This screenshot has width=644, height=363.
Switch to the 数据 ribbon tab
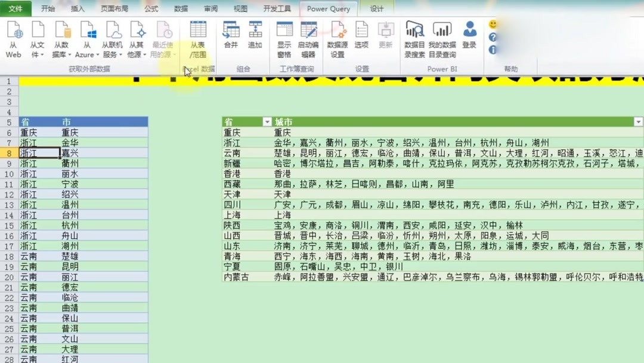181,8
